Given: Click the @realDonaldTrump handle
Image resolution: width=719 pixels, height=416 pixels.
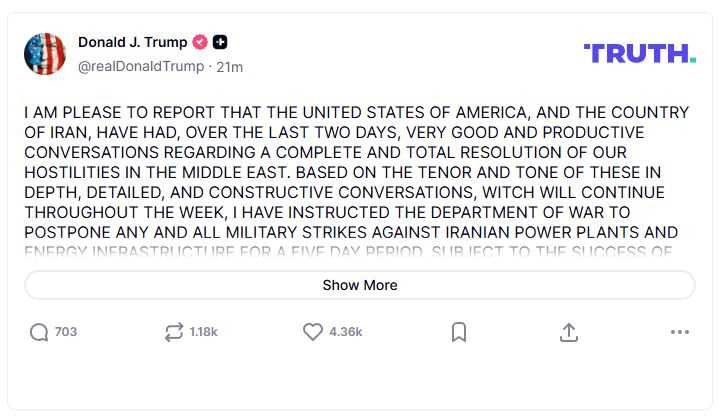Looking at the screenshot, I should click(x=141, y=66).
